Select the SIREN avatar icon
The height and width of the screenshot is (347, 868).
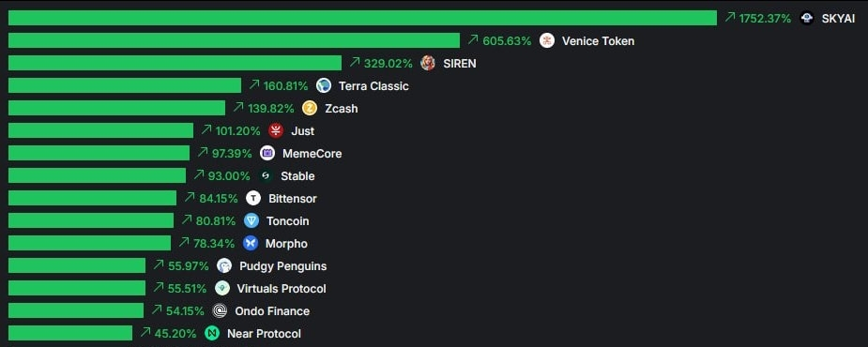[x=428, y=63]
